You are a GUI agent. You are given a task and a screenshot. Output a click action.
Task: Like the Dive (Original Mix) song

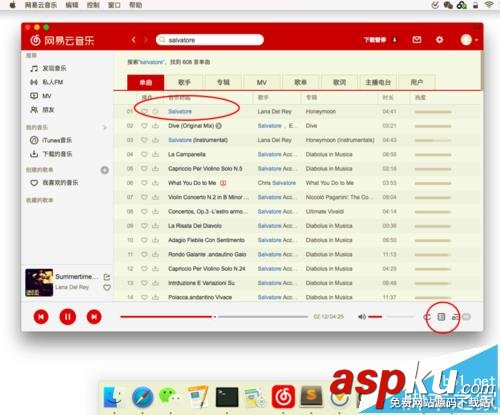pos(144,126)
